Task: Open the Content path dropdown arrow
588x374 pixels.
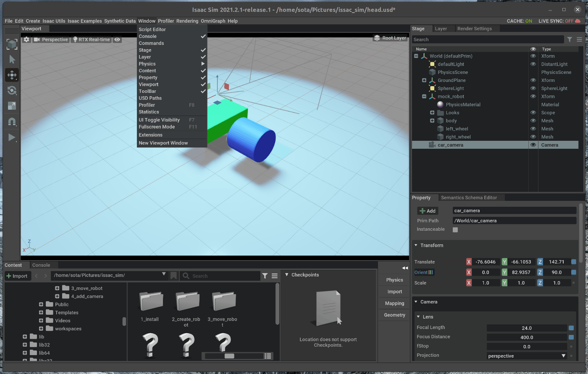Action: (164, 274)
